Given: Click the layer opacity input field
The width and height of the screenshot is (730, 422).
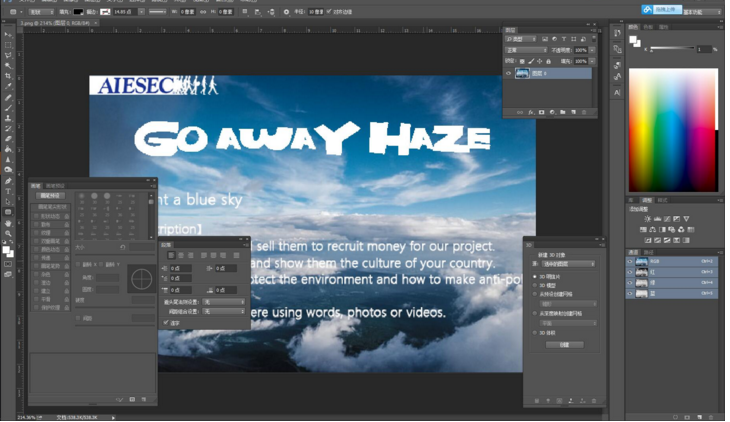Looking at the screenshot, I should 580,49.
